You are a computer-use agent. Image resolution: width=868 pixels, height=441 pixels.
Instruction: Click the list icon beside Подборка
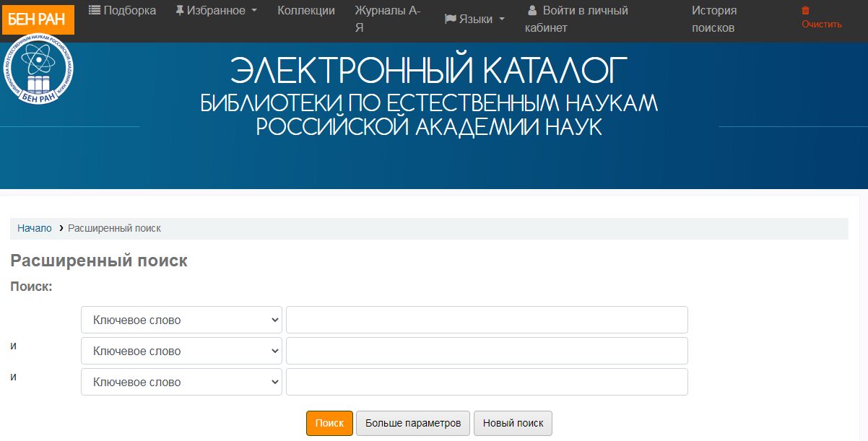95,10
